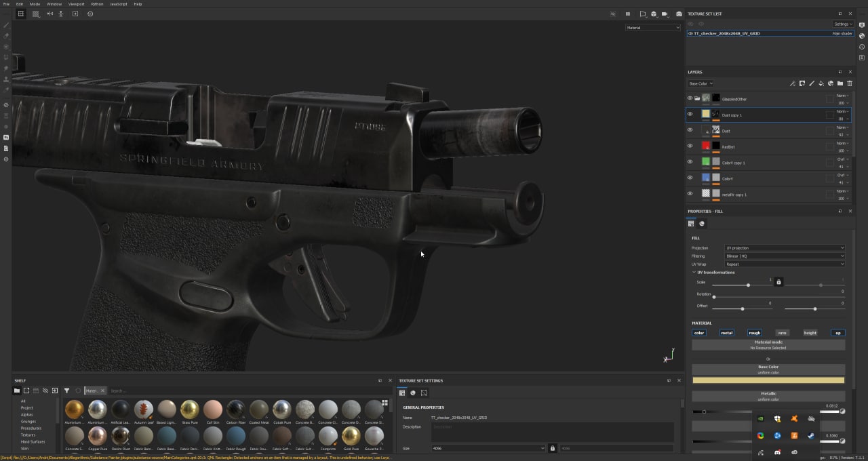
Task: Open the UV Wrap dropdown
Action: pos(785,264)
